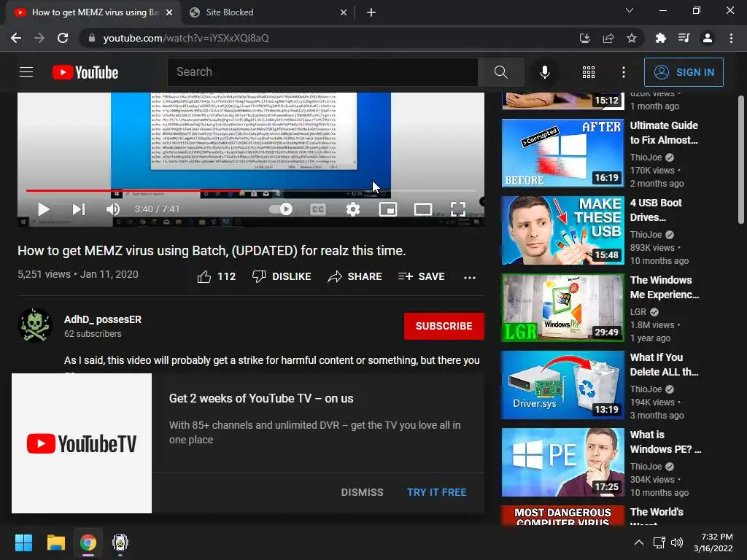This screenshot has width=747, height=560.
Task: Bookmark this page with the star
Action: click(x=632, y=38)
